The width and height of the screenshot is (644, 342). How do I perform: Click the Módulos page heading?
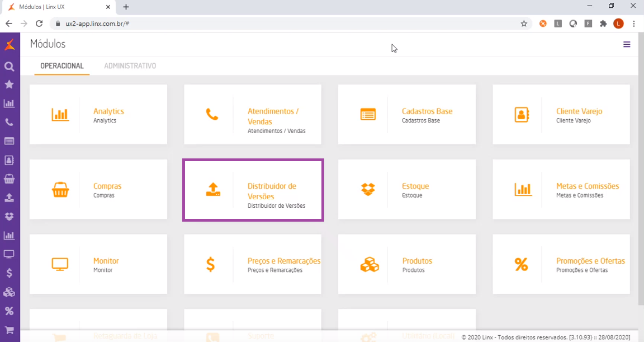[48, 44]
